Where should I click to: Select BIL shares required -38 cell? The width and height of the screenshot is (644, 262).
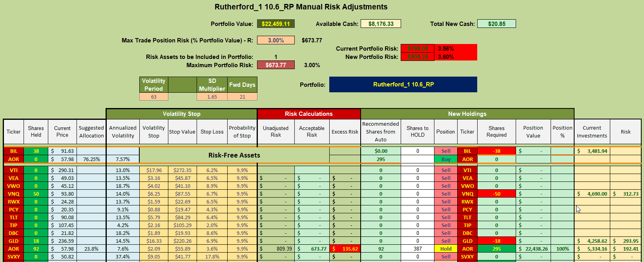tap(496, 151)
